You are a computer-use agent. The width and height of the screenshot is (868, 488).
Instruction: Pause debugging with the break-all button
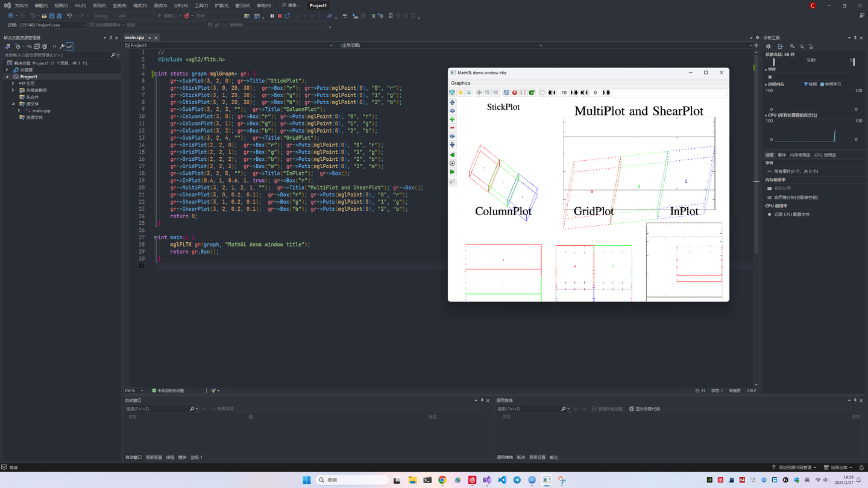point(272,16)
